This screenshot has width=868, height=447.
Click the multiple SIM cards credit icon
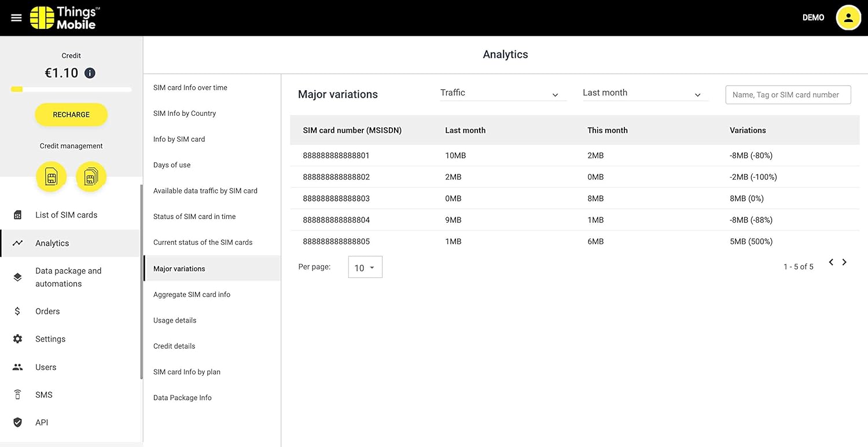pyautogui.click(x=91, y=177)
